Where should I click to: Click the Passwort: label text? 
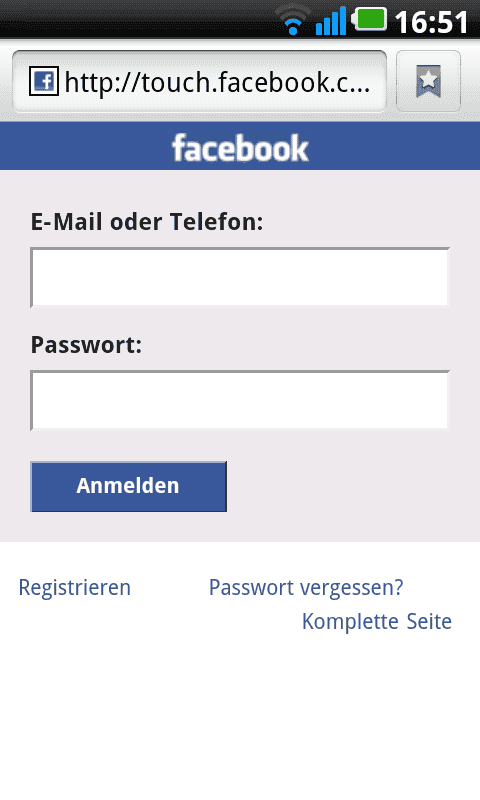pos(86,345)
